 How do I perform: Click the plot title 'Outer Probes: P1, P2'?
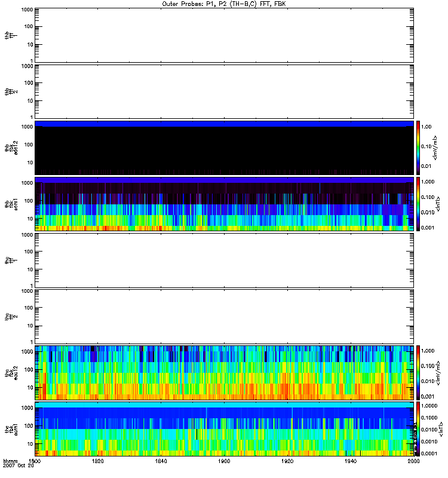(224, 4)
